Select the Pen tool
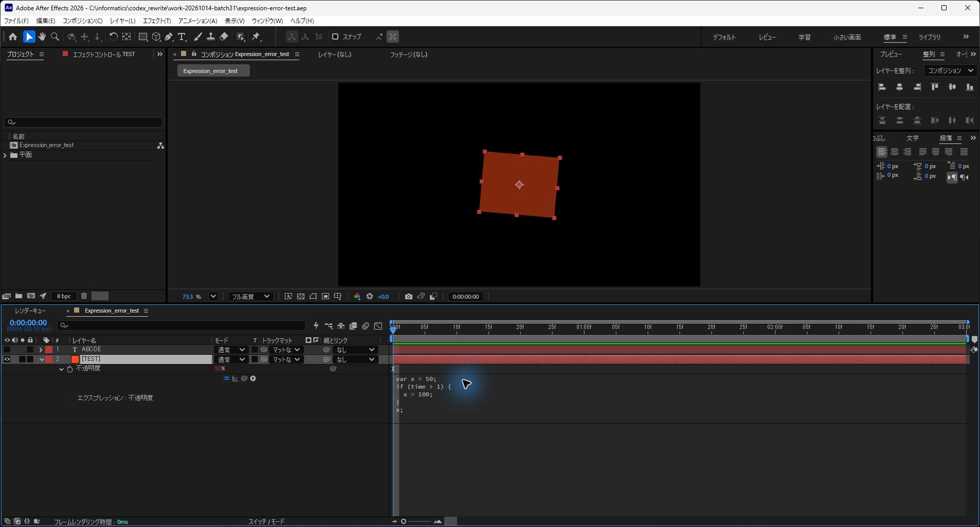 click(169, 37)
